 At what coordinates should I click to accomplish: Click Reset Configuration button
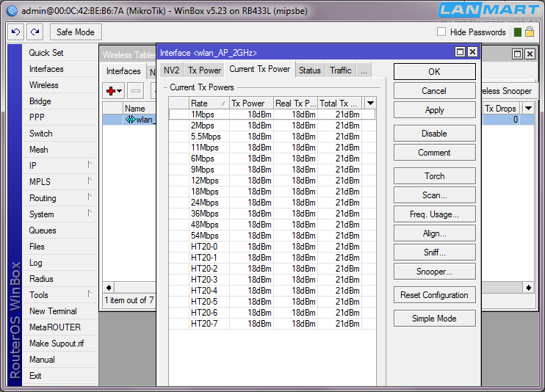pos(434,295)
